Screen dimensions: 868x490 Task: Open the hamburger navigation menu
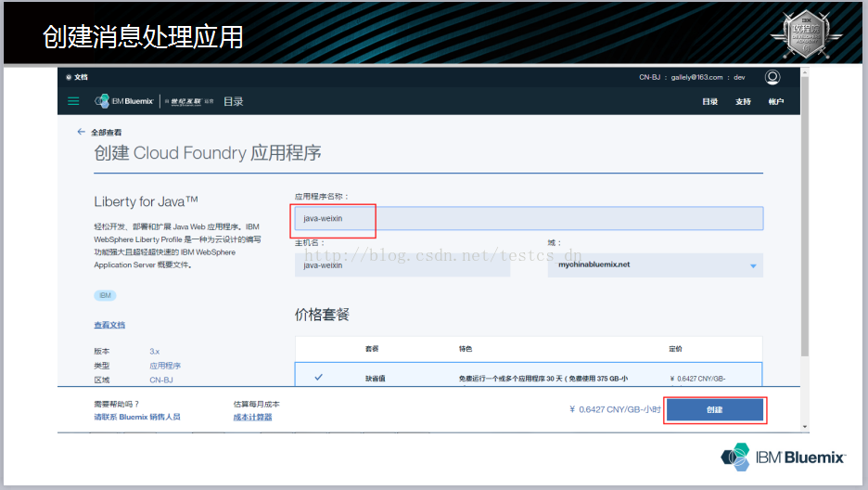click(73, 101)
